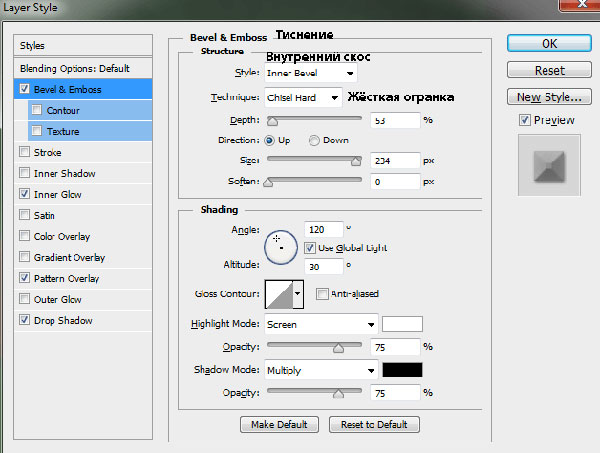Screen dimensions: 600x453
Task: Open the Texture sub-item settings
Action: coord(90,131)
